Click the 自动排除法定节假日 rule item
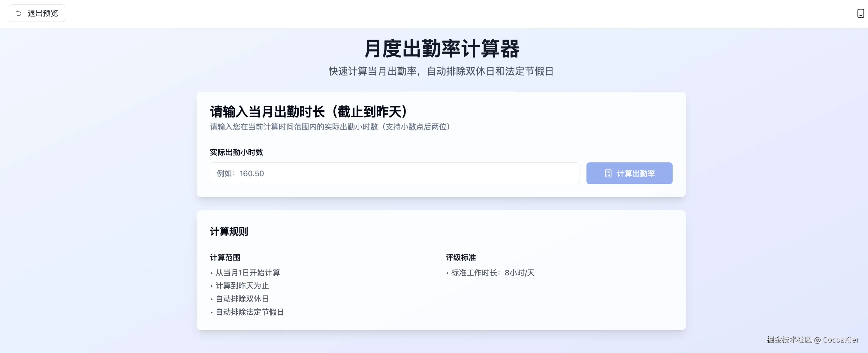The height and width of the screenshot is (353, 868). pos(249,312)
